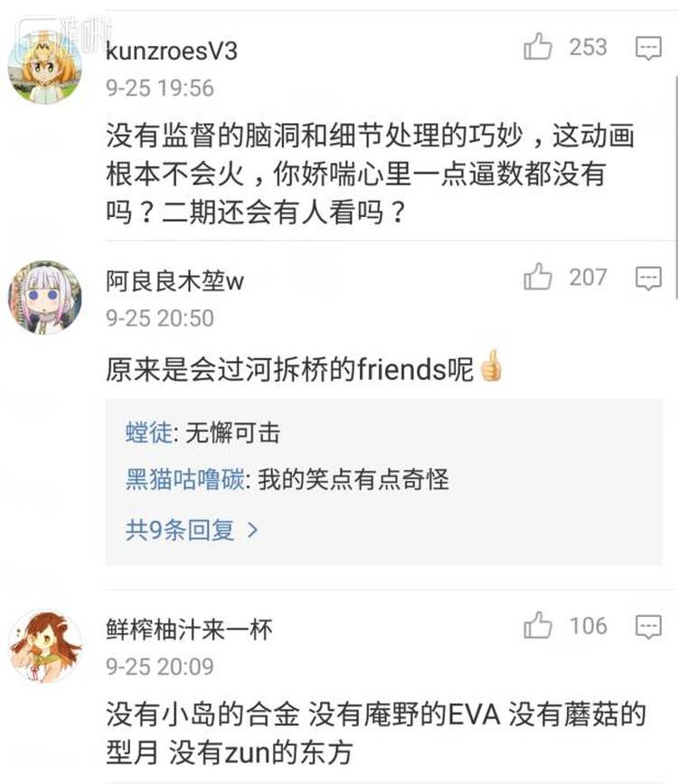Open kunzroesV3's avatar profile picture
This screenshot has height=784, width=678.
pyautogui.click(x=45, y=67)
